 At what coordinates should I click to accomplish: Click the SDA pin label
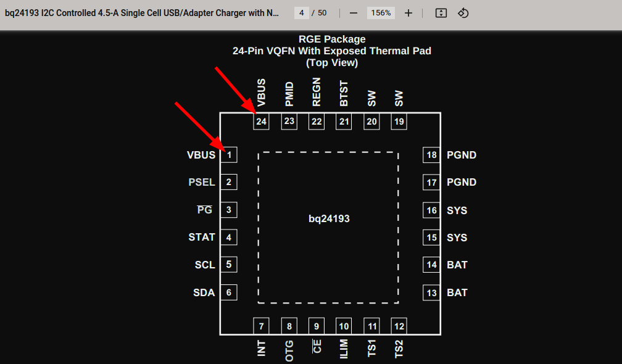[x=204, y=292]
